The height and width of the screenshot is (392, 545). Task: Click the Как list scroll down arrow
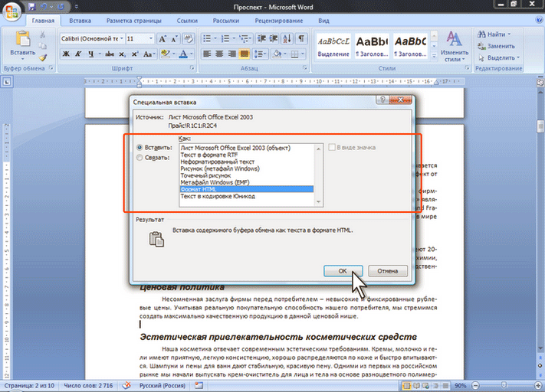tap(318, 202)
